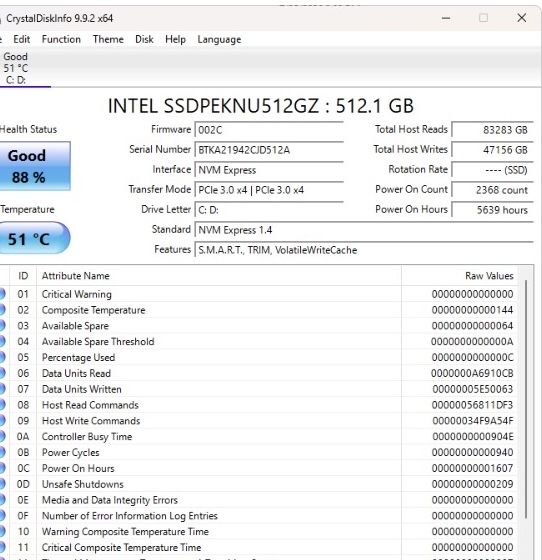Open the Function menu
The height and width of the screenshot is (560, 542).
pyautogui.click(x=61, y=39)
